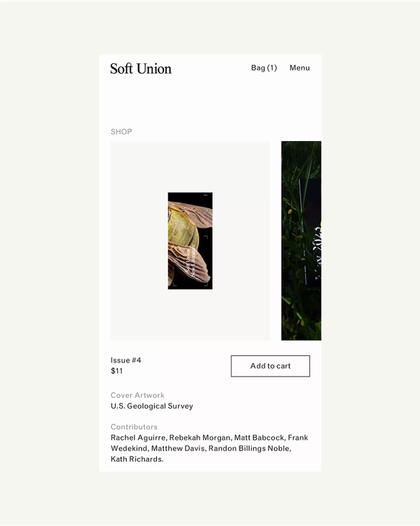Click the Cover Artwork label
Viewport: 420px width, 526px height.
(137, 395)
